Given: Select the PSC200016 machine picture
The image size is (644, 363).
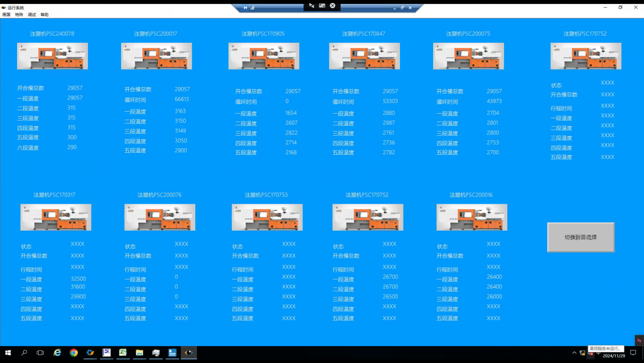Looking at the screenshot, I should click(x=471, y=217).
